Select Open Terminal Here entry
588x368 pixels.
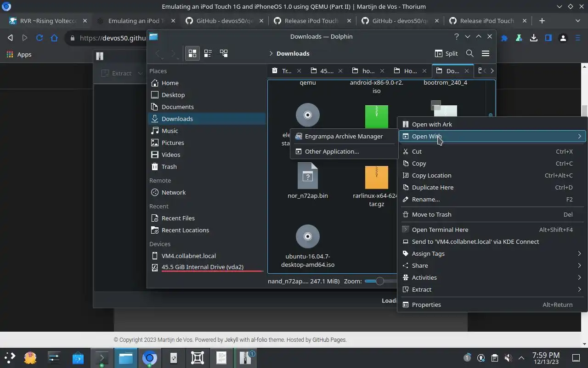(492, 230)
